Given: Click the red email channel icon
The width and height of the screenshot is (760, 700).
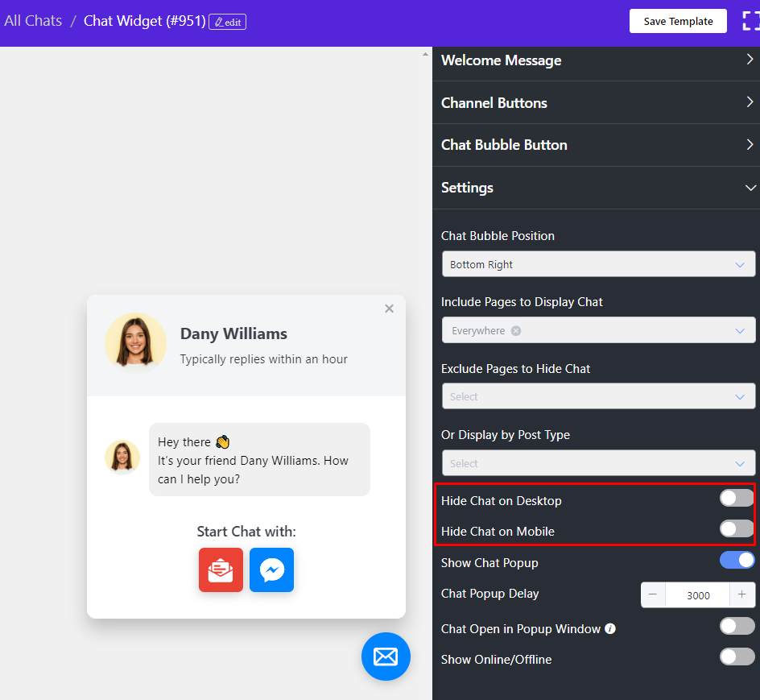Looking at the screenshot, I should pyautogui.click(x=221, y=570).
